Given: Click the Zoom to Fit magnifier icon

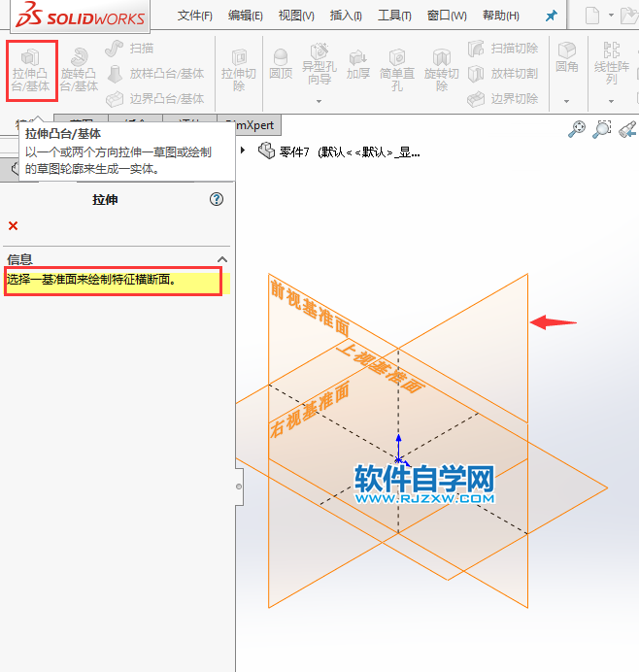Looking at the screenshot, I should coord(577,129).
